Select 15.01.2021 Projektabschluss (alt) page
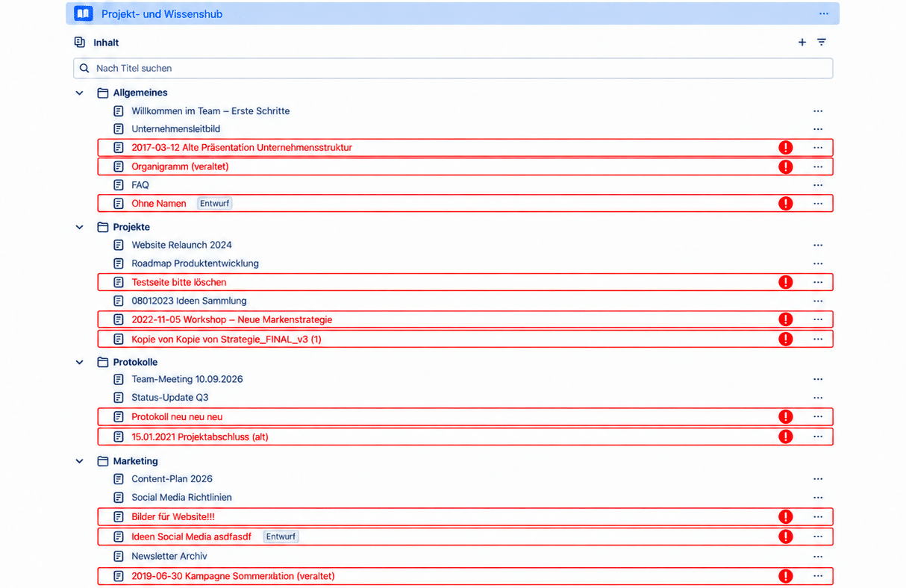 point(200,437)
